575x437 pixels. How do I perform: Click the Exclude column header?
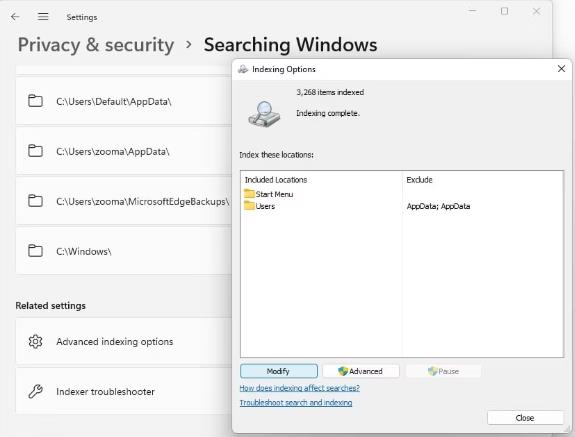420,180
